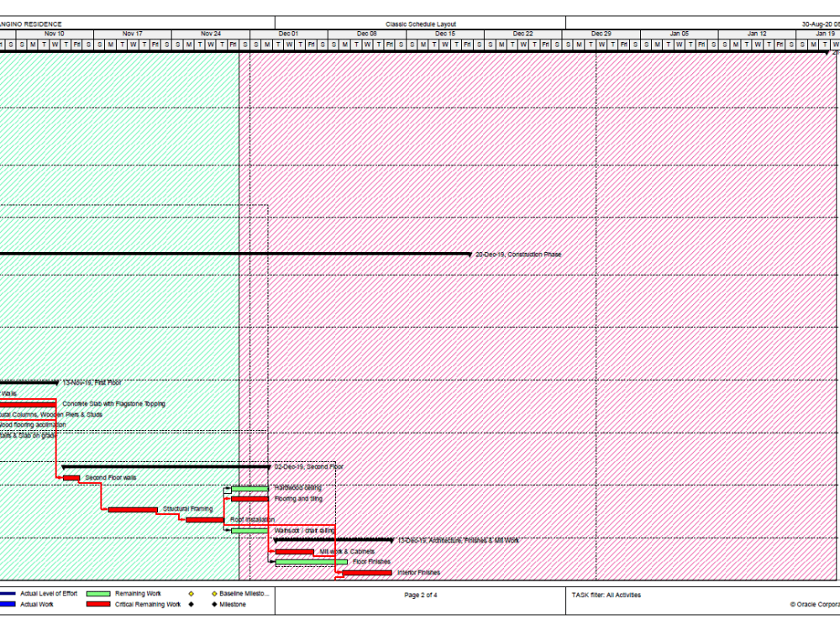The height and width of the screenshot is (630, 840).
Task: Select the red Roof Installation activity bar
Action: tap(205, 520)
